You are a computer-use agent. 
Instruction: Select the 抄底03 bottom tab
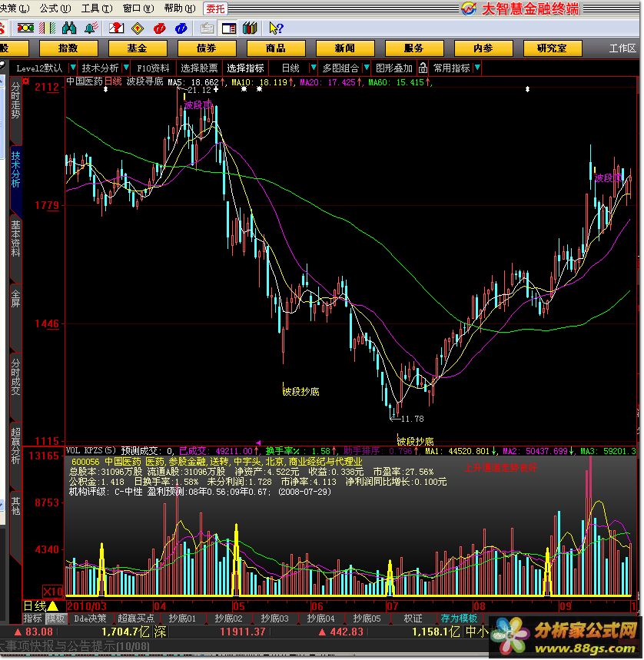(274, 619)
